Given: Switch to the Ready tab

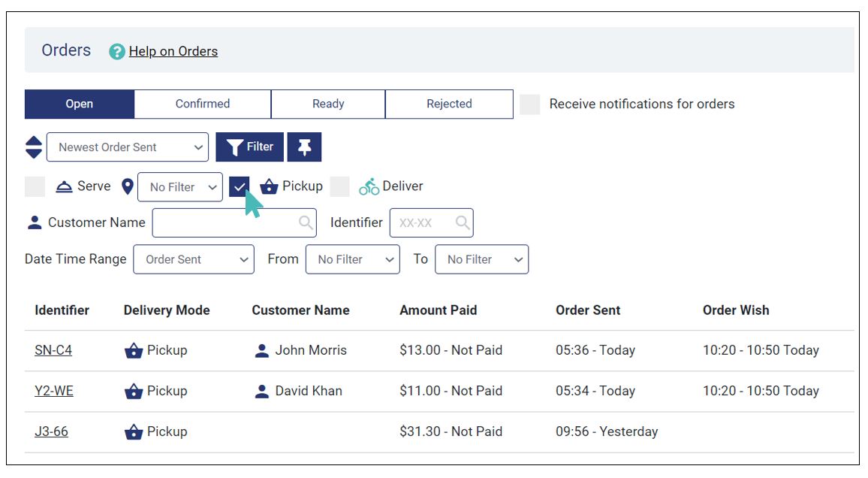Looking at the screenshot, I should coord(328,104).
